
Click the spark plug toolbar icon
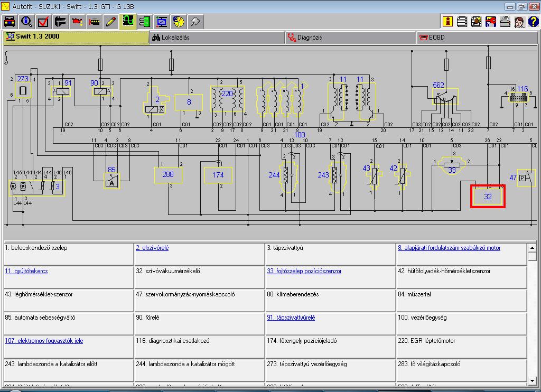point(195,22)
